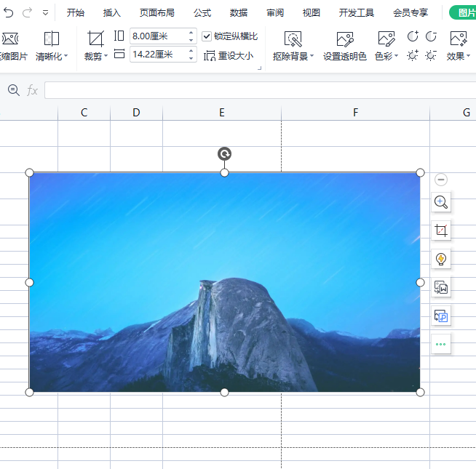The height and width of the screenshot is (469, 476).
Task: Click the Redo arrow icon
Action: coord(28,13)
